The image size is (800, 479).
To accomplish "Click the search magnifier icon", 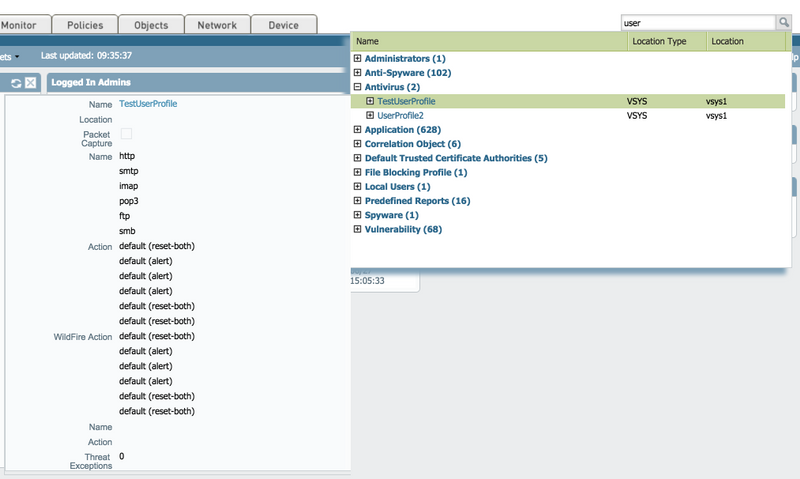I will click(784, 22).
